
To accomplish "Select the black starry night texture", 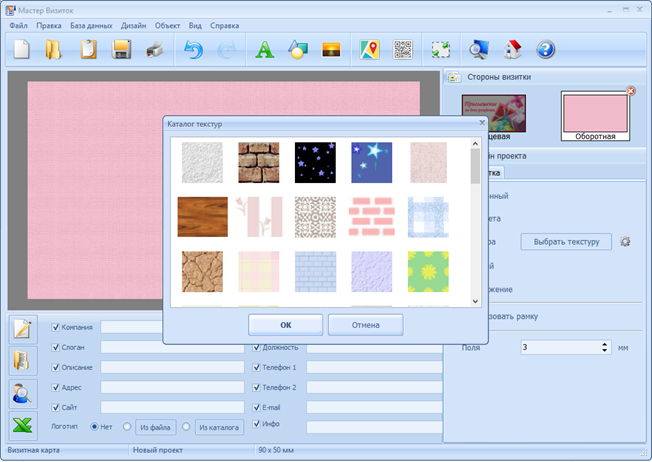I will (315, 163).
